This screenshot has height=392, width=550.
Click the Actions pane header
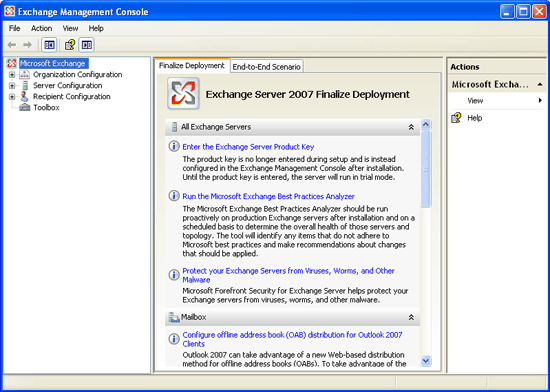(x=497, y=67)
